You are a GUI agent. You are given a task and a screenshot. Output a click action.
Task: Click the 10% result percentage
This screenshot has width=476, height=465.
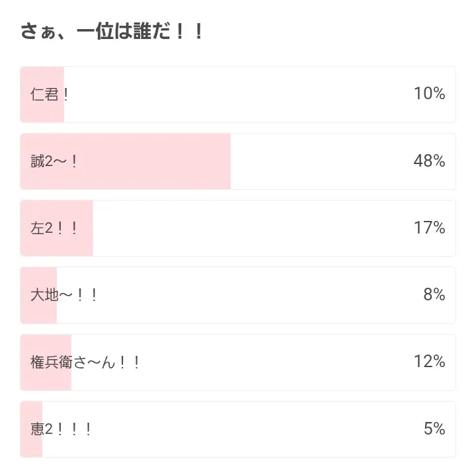click(x=429, y=94)
